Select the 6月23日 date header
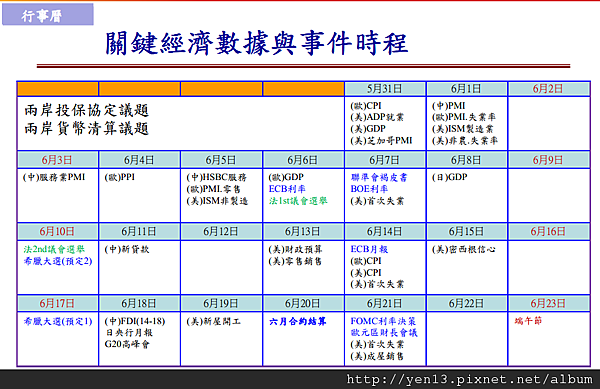Image resolution: width=600 pixels, height=389 pixels. [x=548, y=303]
